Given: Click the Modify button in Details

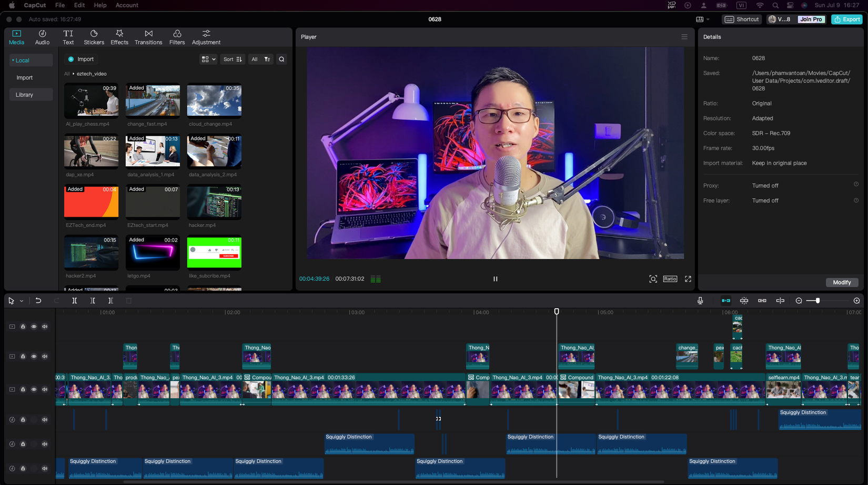Looking at the screenshot, I should coord(842,282).
